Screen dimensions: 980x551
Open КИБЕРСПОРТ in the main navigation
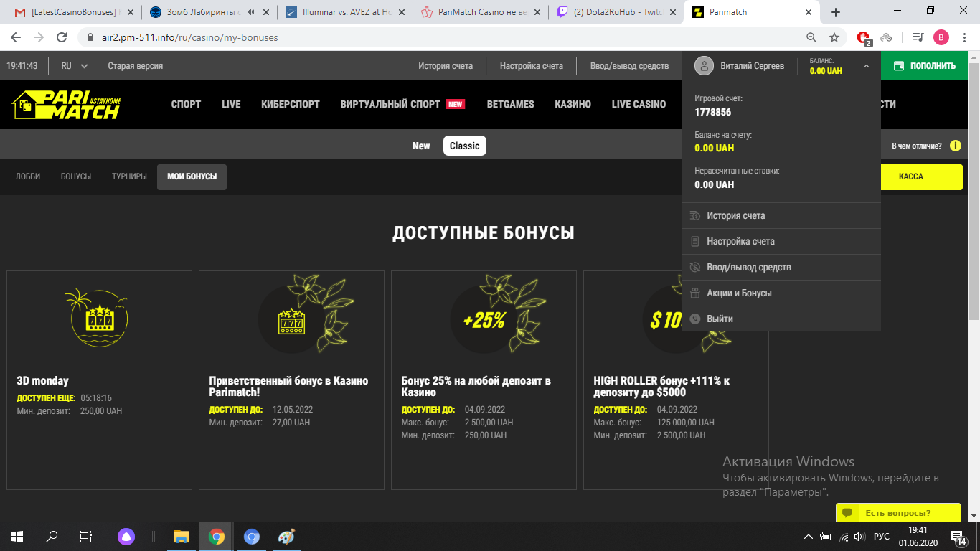(291, 105)
